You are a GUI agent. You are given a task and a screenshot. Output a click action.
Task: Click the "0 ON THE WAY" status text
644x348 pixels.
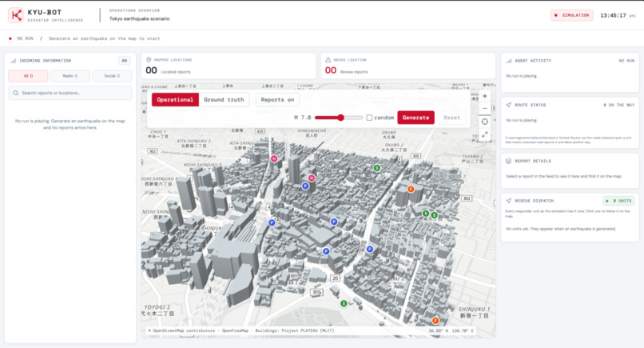[619, 105]
